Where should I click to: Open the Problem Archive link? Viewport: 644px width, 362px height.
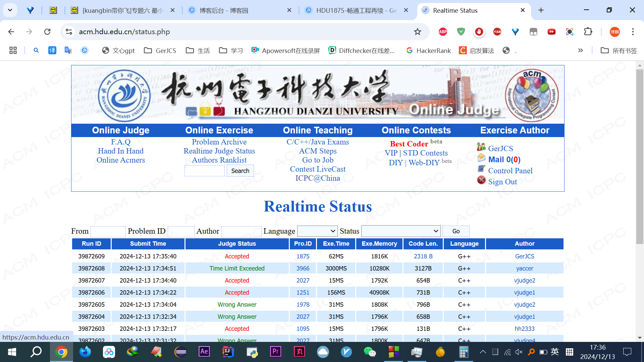point(219,142)
